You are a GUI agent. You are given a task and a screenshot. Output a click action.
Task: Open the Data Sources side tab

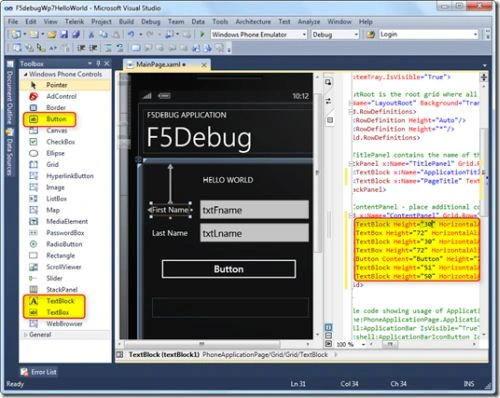coord(10,153)
